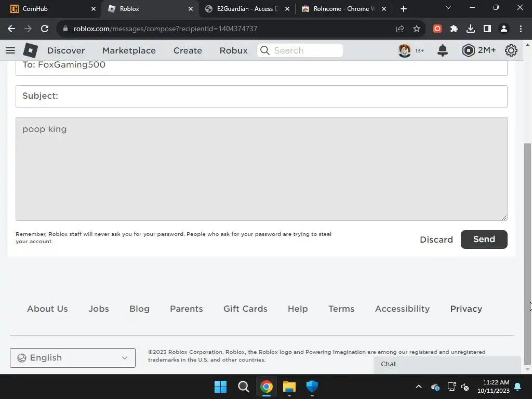Screen dimensions: 532x399
Task: Open Chrome downloads icon
Action: [x=471, y=29]
